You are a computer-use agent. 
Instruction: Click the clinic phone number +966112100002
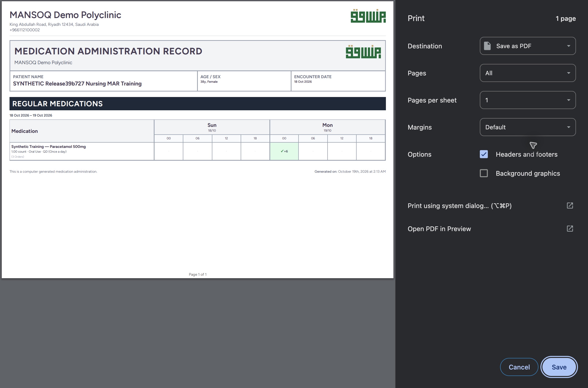(x=25, y=30)
